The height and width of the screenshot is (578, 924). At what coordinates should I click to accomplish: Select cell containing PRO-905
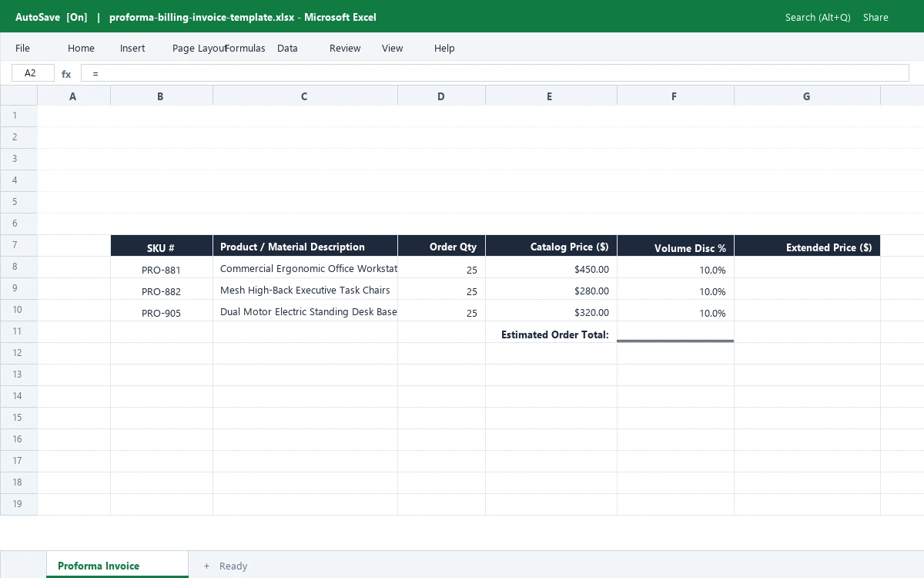pyautogui.click(x=162, y=311)
